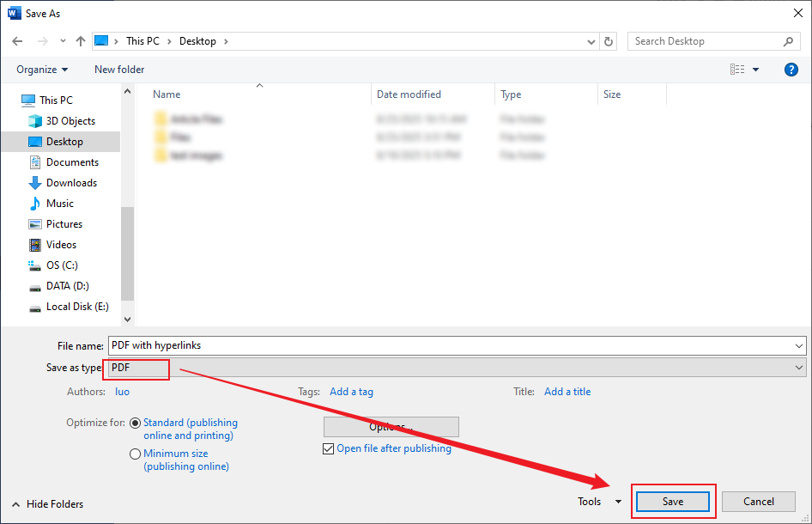
Task: Click the search magnifier in Search Desktop
Action: (789, 40)
